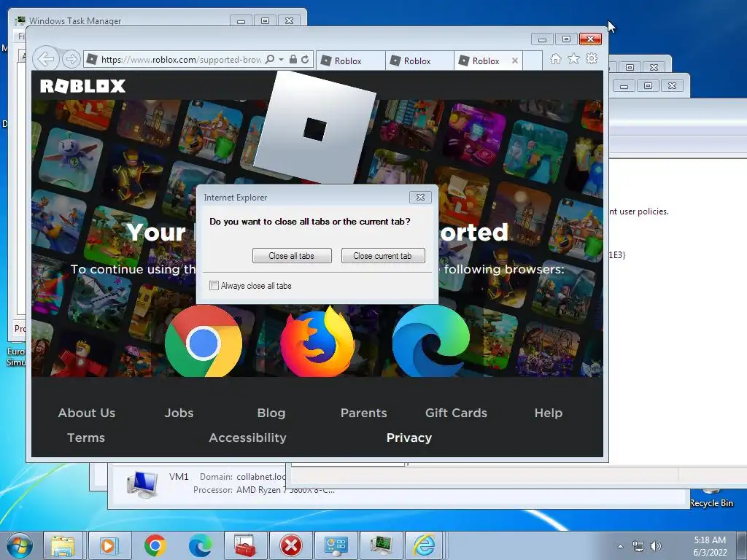The image size is (747, 560).
Task: Refresh the Roblox page
Action: point(305,59)
